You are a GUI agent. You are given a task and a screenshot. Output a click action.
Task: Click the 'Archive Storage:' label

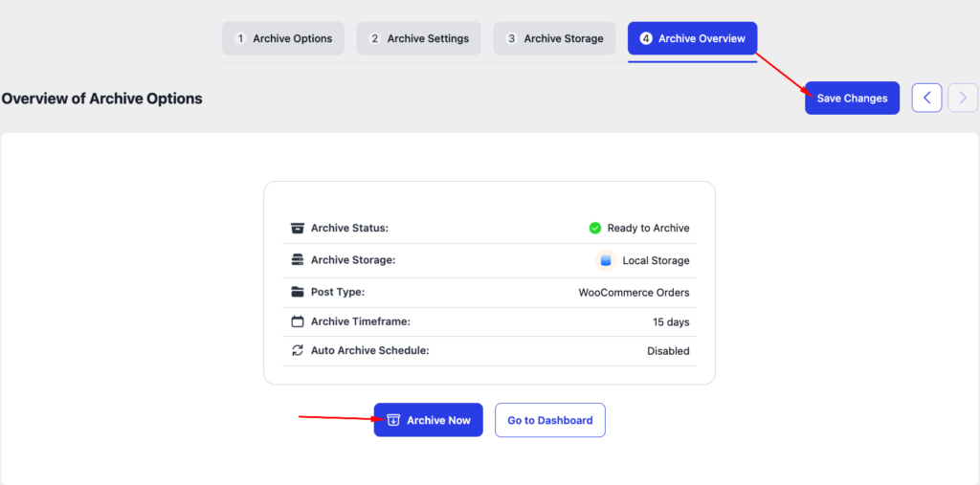coord(353,260)
